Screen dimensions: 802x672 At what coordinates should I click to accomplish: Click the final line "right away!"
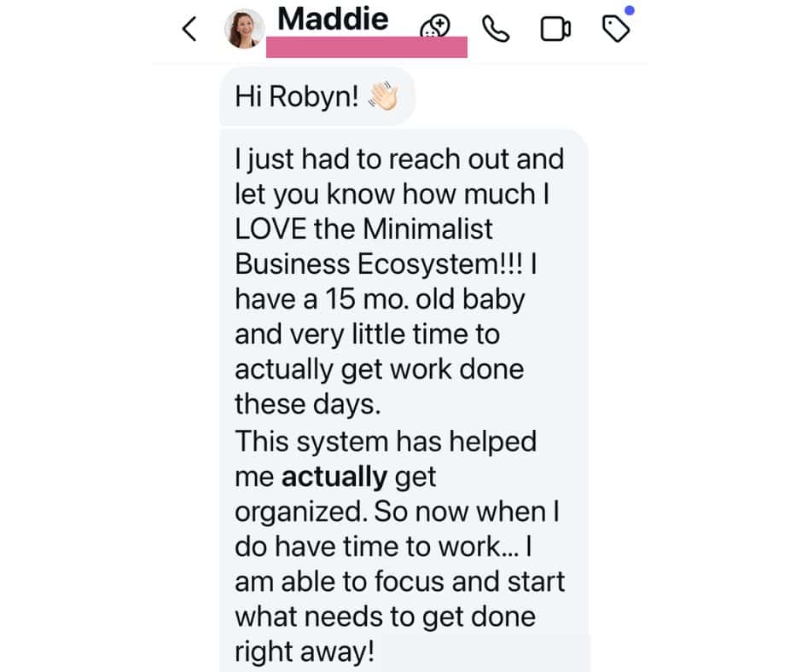[305, 652]
